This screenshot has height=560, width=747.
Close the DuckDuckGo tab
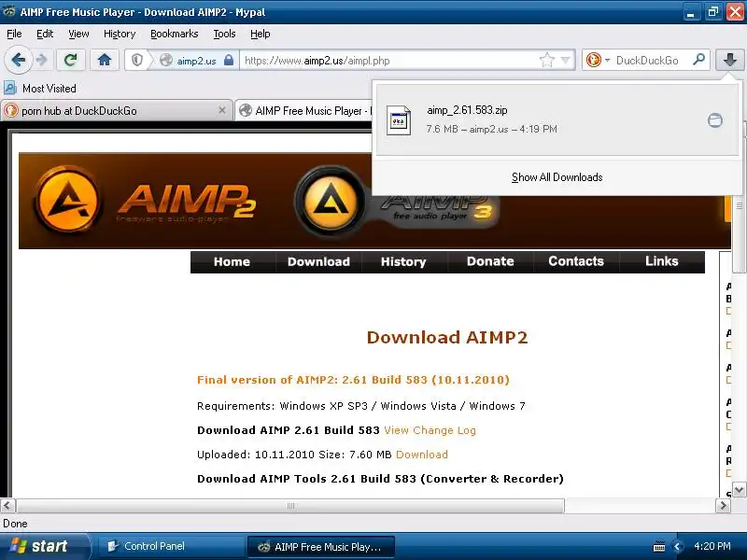pyautogui.click(x=222, y=110)
